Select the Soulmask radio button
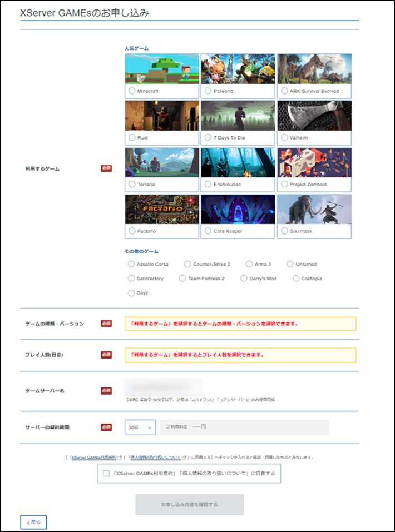 click(284, 231)
